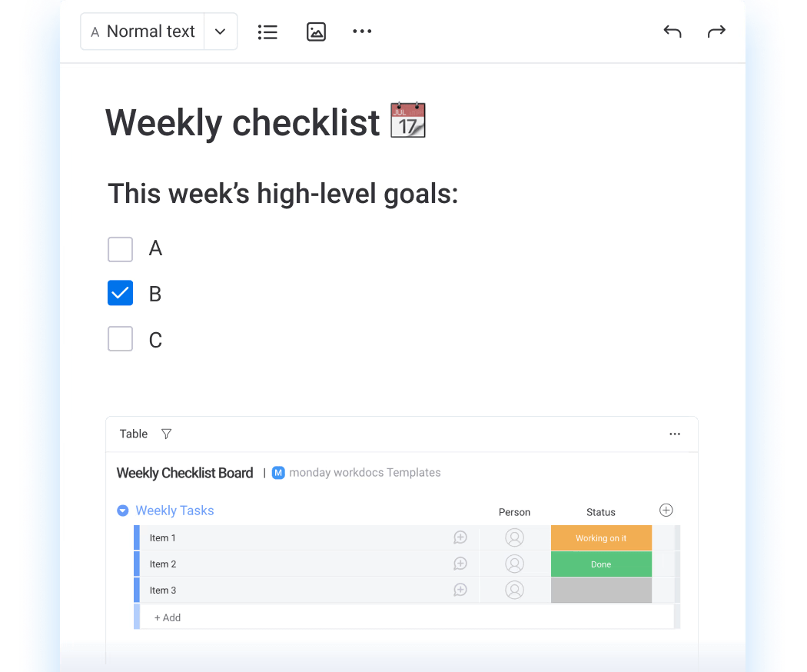Open the table filter funnel icon
The height and width of the screenshot is (672, 807).
pyautogui.click(x=166, y=434)
